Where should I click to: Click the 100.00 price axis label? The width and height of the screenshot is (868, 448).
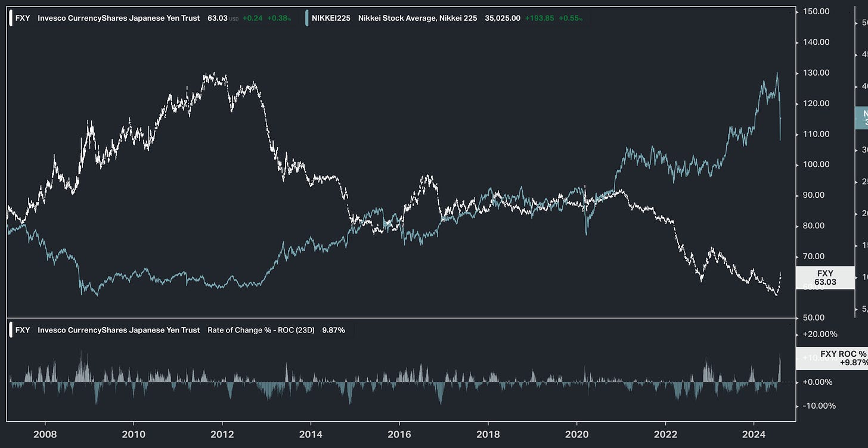coord(816,164)
